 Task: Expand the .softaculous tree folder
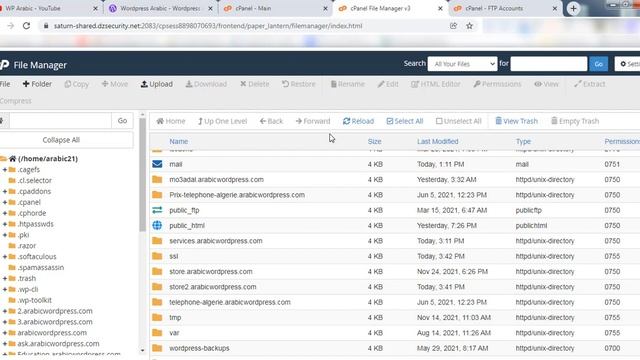(5, 256)
